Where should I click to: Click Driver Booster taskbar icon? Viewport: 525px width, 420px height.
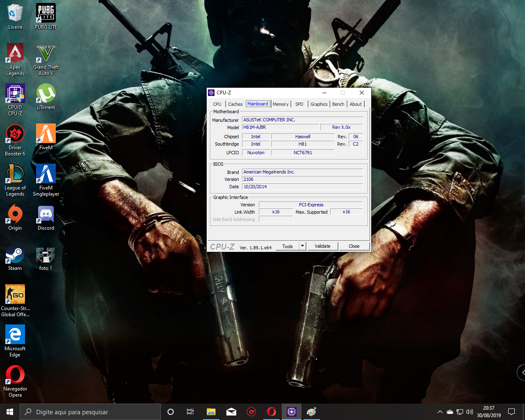pyautogui.click(x=251, y=412)
